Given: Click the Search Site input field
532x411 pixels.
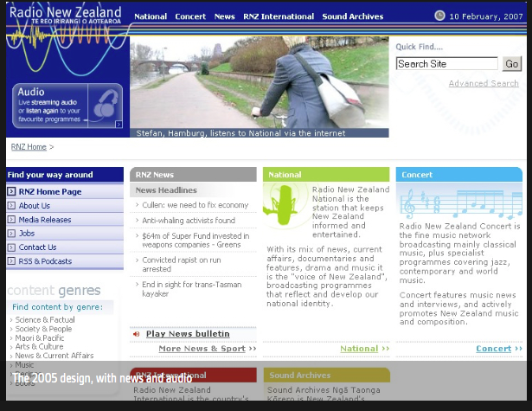Looking at the screenshot, I should 447,64.
